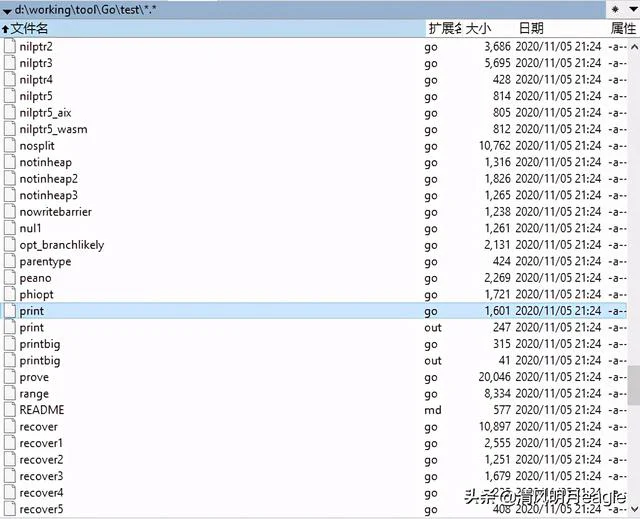
Task: Click the README file icon
Action: [x=10, y=410]
